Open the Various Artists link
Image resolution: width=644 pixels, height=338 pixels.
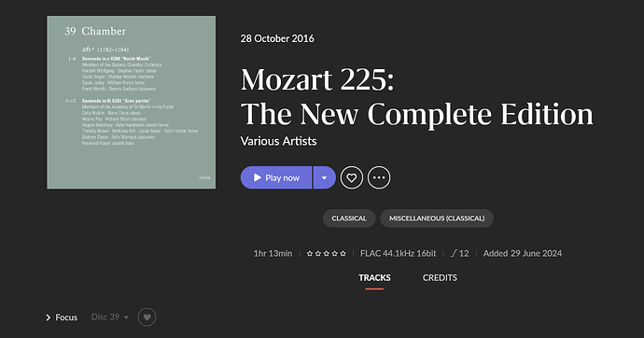(x=278, y=141)
